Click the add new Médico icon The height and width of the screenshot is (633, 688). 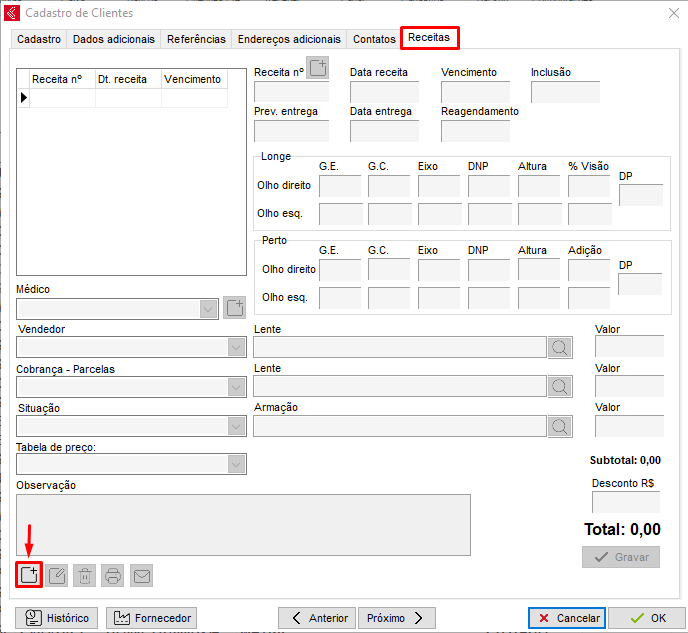point(234,308)
